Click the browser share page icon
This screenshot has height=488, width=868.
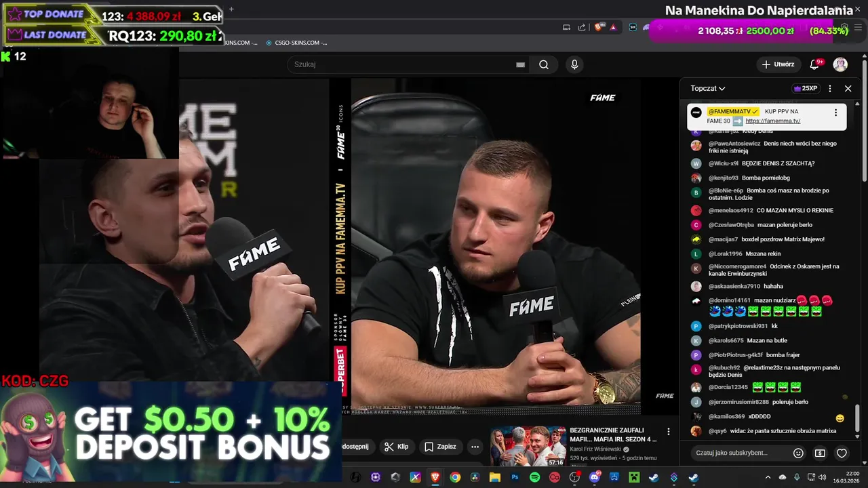click(582, 27)
